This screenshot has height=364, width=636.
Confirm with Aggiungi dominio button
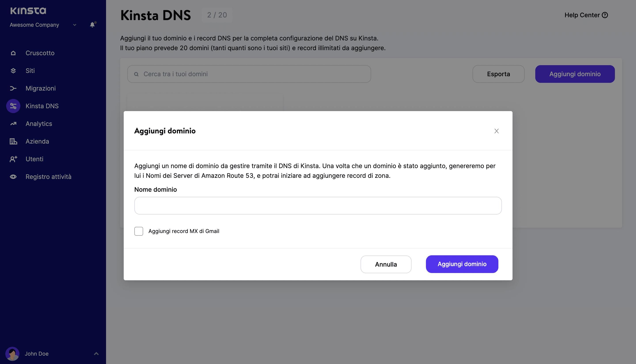click(462, 264)
